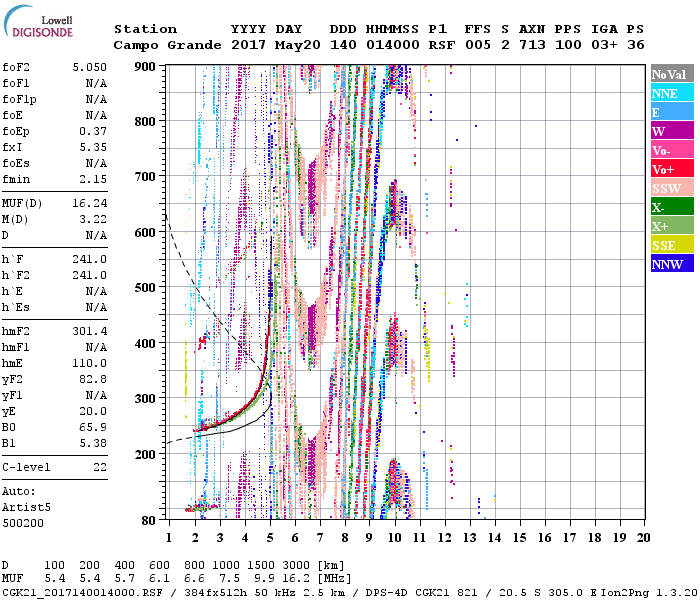Select the NNW dark blue legend entry

[x=672, y=264]
